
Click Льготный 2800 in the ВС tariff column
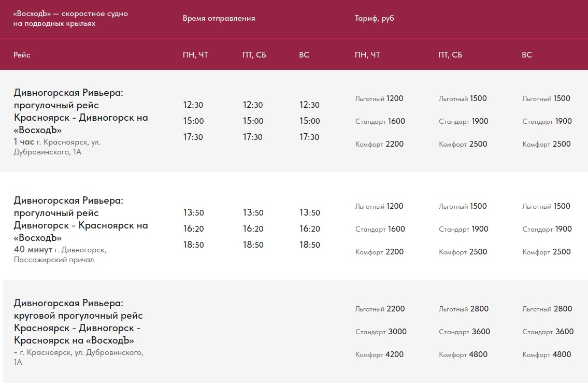(547, 309)
